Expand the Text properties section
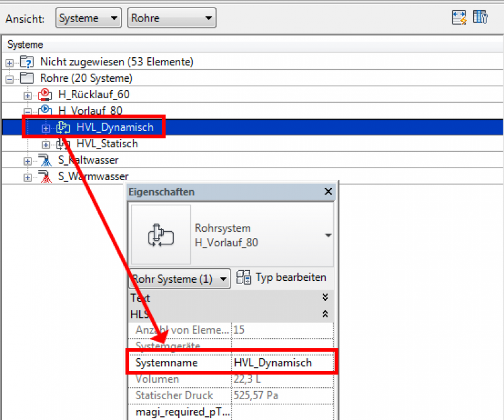Viewport: 504px width, 420px height. (325, 297)
